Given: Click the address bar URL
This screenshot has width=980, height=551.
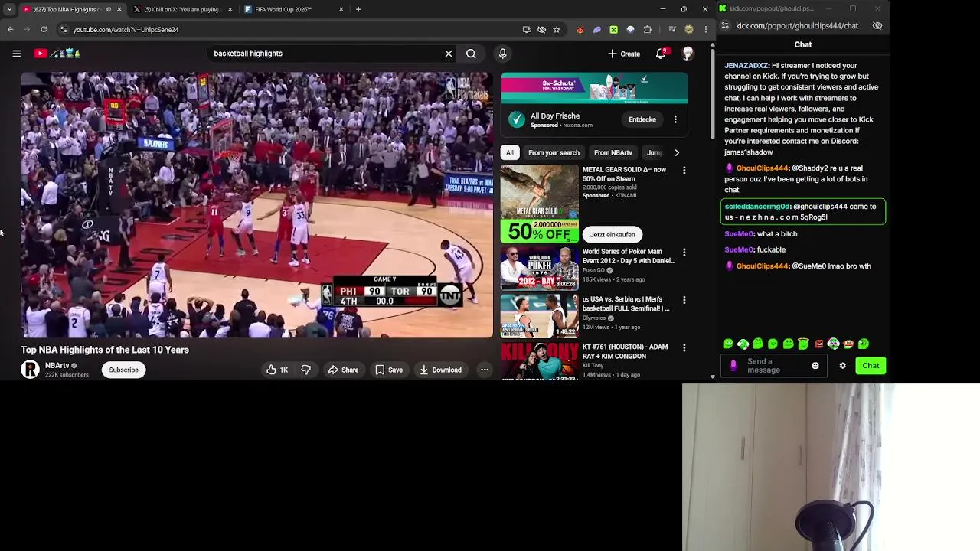Looking at the screenshot, I should (126, 30).
